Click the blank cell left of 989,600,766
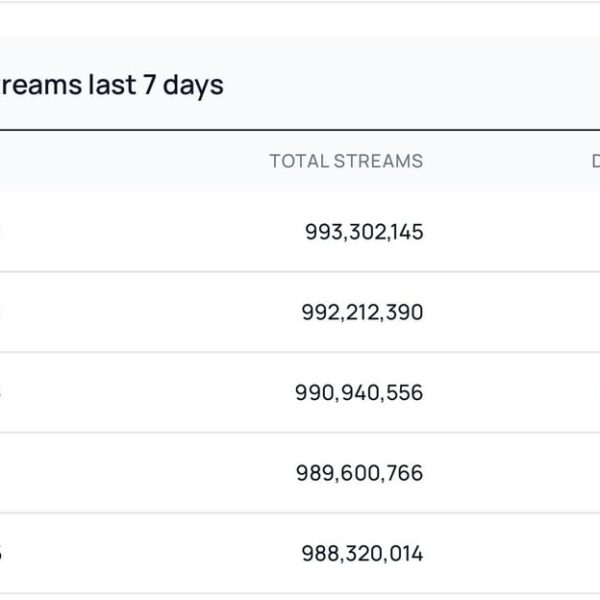The height and width of the screenshot is (600, 600). point(130,473)
